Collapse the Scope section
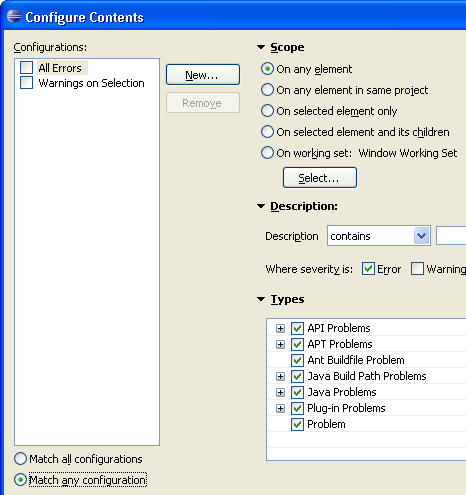The image size is (466, 495). coord(261,47)
